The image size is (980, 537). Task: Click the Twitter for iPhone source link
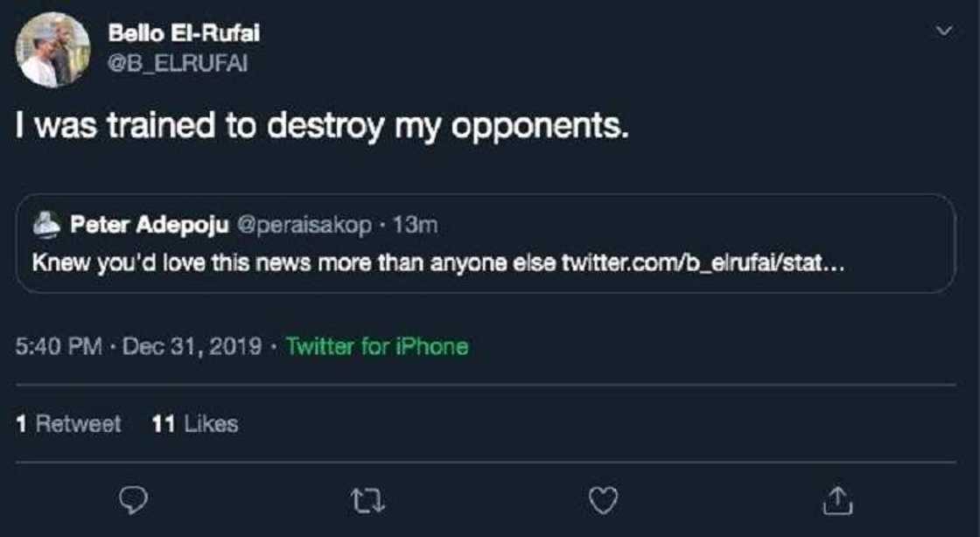point(377,346)
